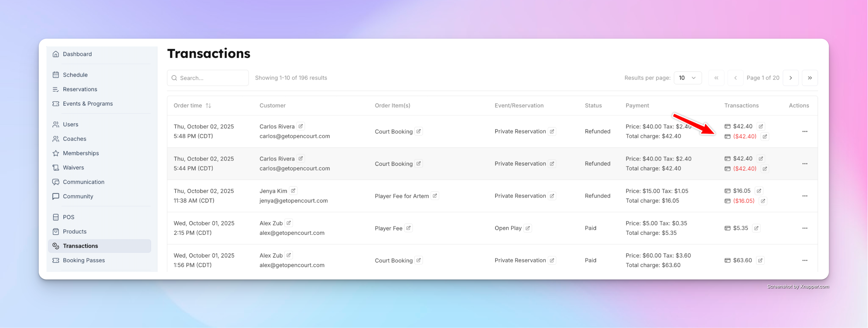Open Player Fee item link, 2:15 PM row
Image resolution: width=868 pixels, height=328 pixels.
(408, 228)
